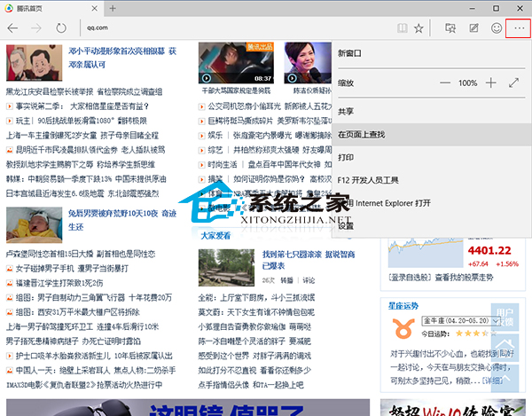This screenshot has width=532, height=416.
Task: Open 兔唇男婴被弃荒野 headline link
Action: 122,220
